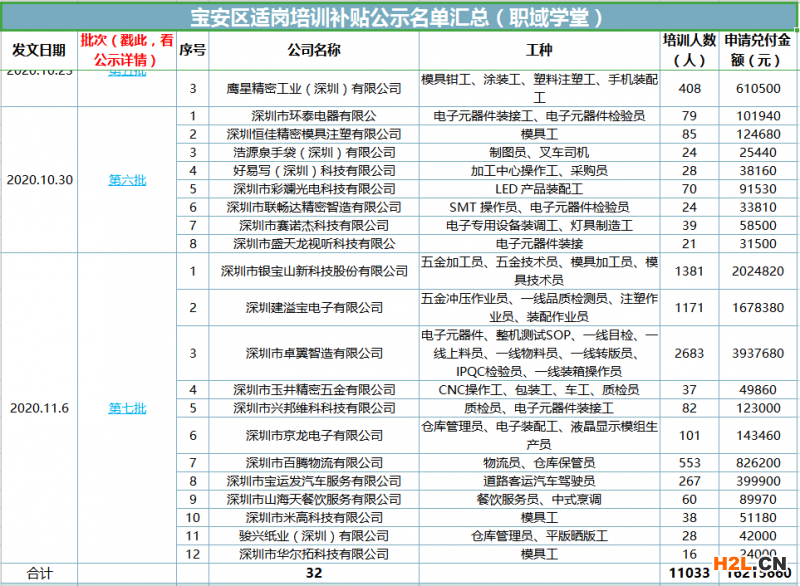Click company cell 深圳市华尔拓科技有限公司
Screen dimensions: 800x586
coord(314,554)
